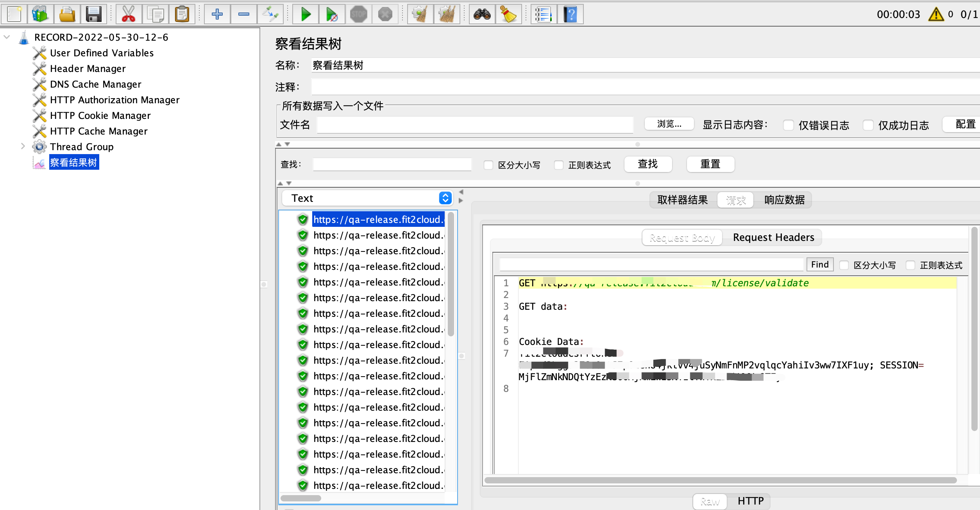Click the 浏览... button
This screenshot has width=980, height=510.
click(669, 124)
